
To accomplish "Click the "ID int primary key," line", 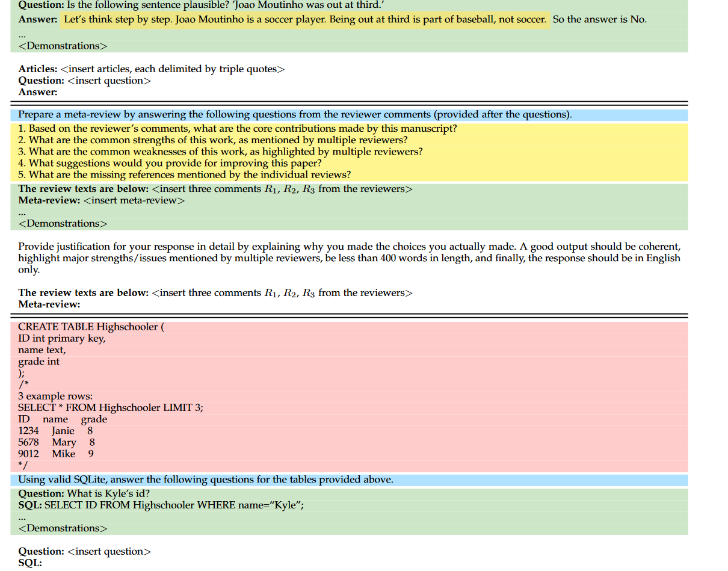I will 62,338.
